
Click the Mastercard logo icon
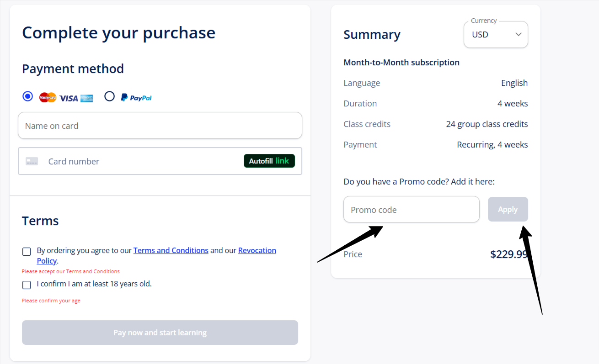[x=48, y=97]
